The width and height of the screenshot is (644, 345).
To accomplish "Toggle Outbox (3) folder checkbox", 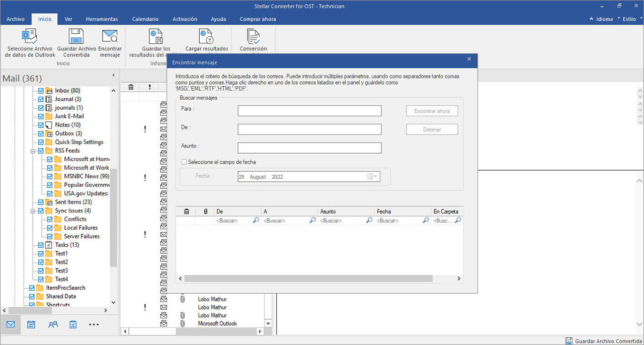I will pos(41,133).
